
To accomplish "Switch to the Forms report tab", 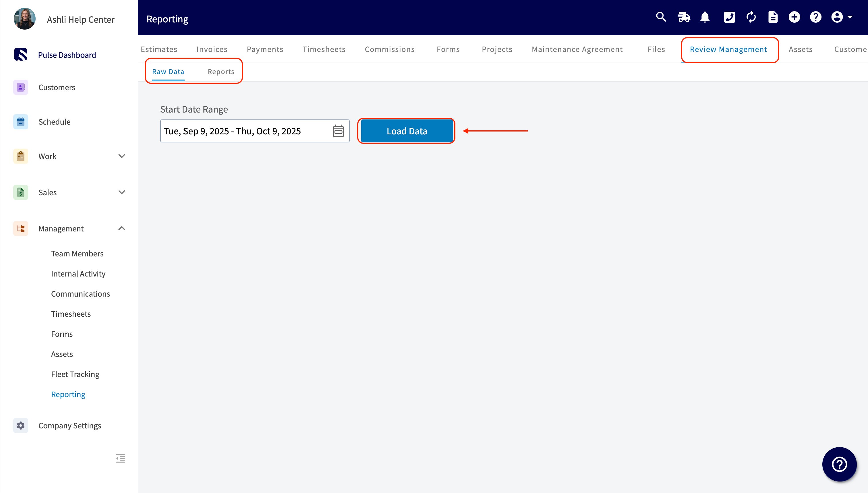I will 448,49.
